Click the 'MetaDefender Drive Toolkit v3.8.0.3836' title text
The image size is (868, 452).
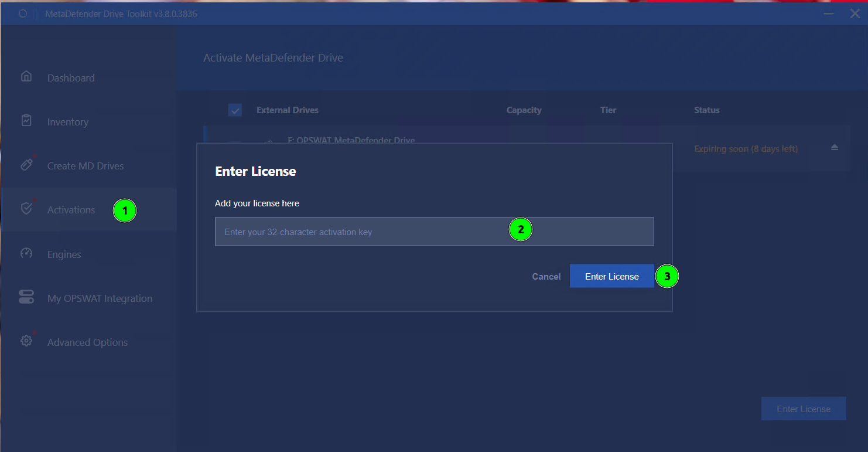pos(121,13)
